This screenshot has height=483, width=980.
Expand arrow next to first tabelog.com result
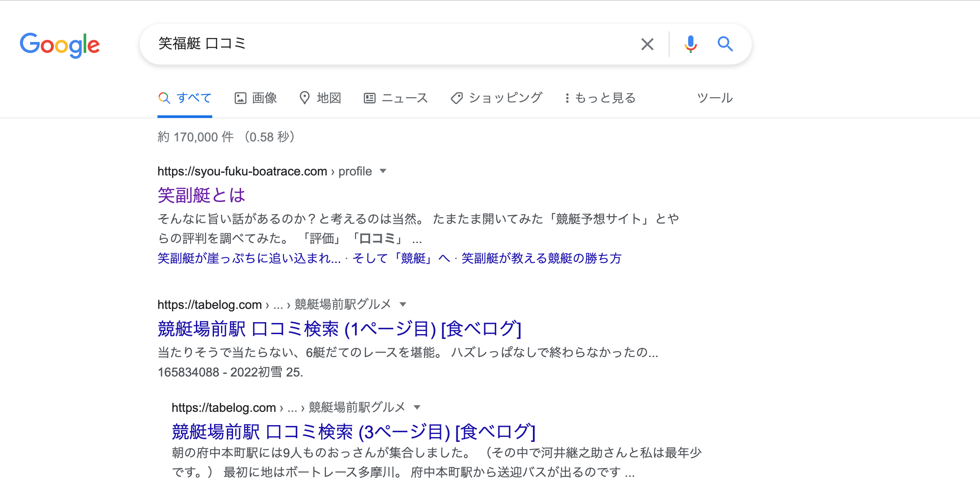tap(402, 304)
